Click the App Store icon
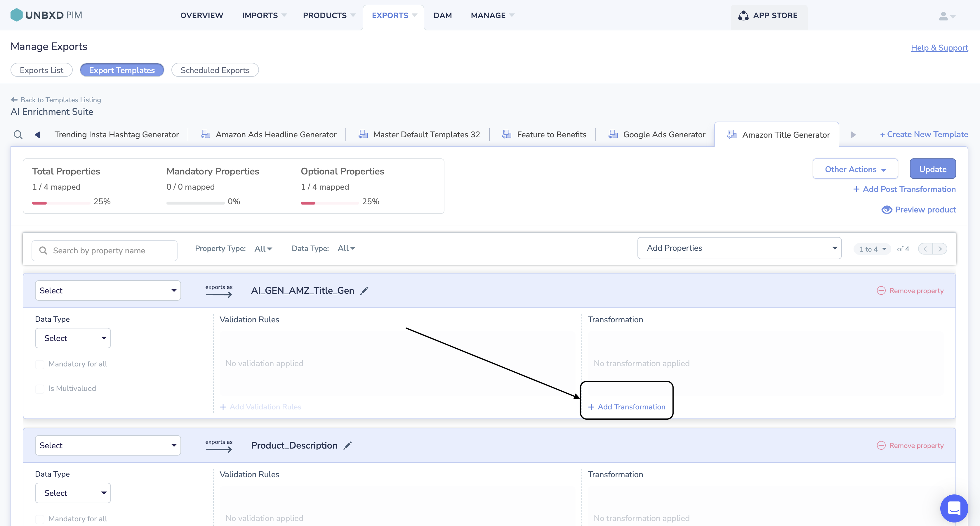Viewport: 980px width, 526px height. (743, 15)
